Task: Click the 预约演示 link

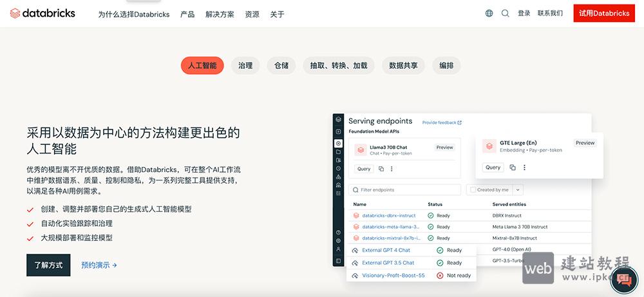Action: coord(99,265)
